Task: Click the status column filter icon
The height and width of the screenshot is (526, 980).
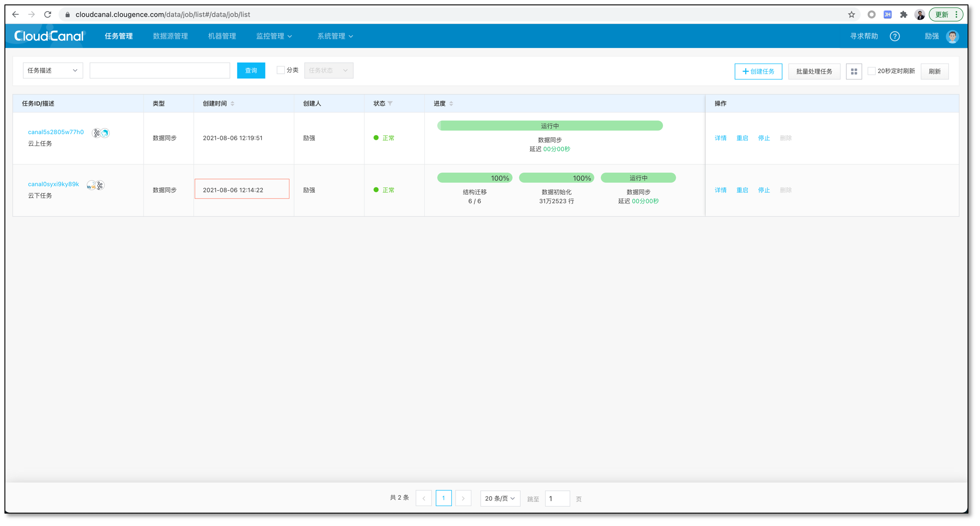Action: tap(390, 104)
